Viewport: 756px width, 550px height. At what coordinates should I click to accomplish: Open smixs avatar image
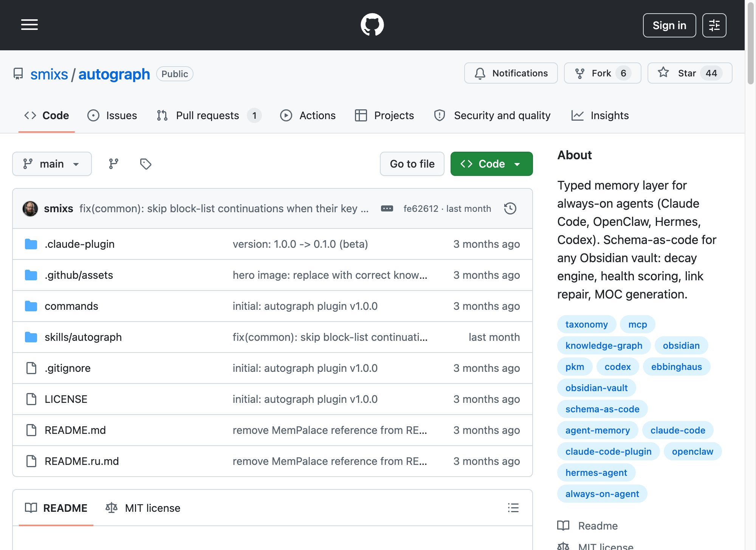point(30,208)
